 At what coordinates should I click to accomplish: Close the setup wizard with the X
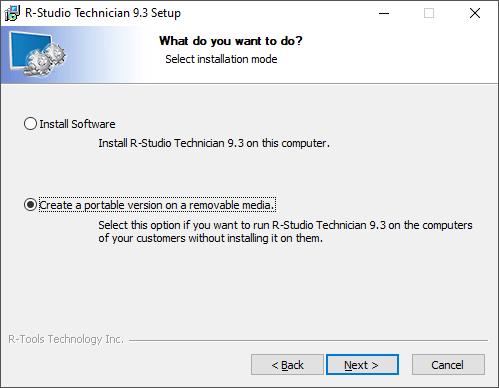click(475, 13)
